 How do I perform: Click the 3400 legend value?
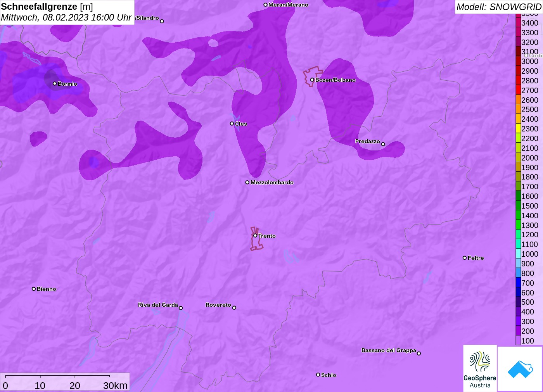point(530,23)
